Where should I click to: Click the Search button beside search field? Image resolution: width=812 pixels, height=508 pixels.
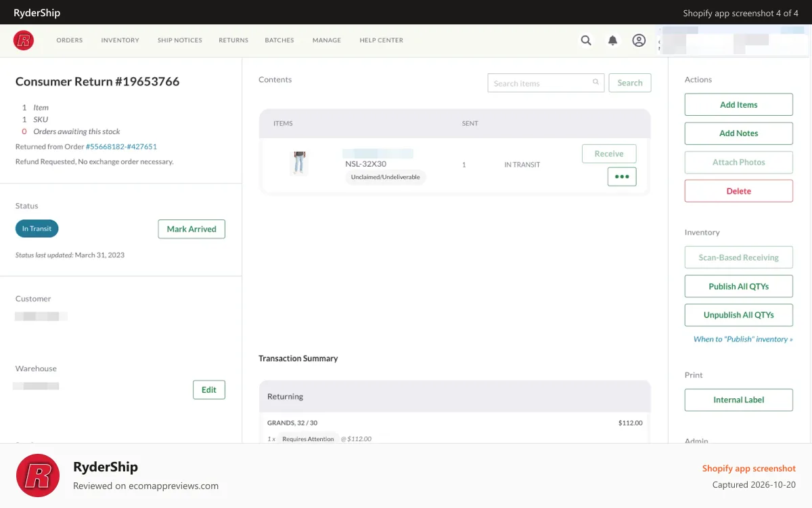coord(630,83)
